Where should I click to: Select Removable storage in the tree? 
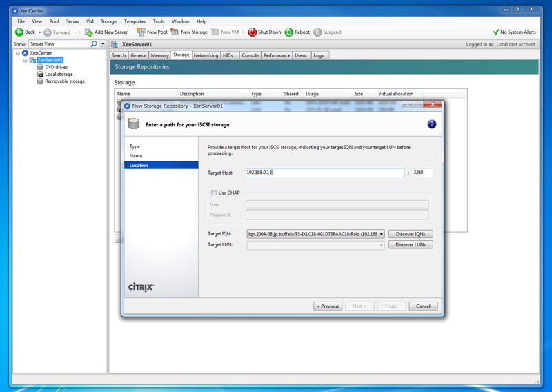[x=65, y=81]
